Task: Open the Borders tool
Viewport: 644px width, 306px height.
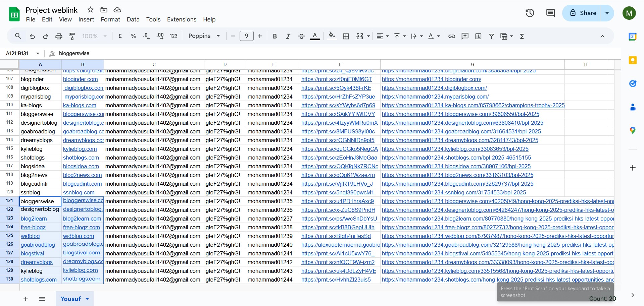Action: [346, 36]
